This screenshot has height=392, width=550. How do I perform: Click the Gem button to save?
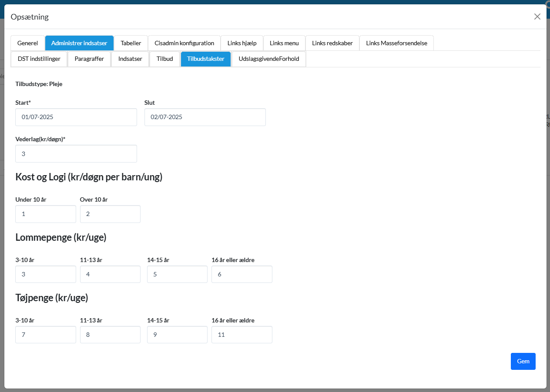(523, 361)
